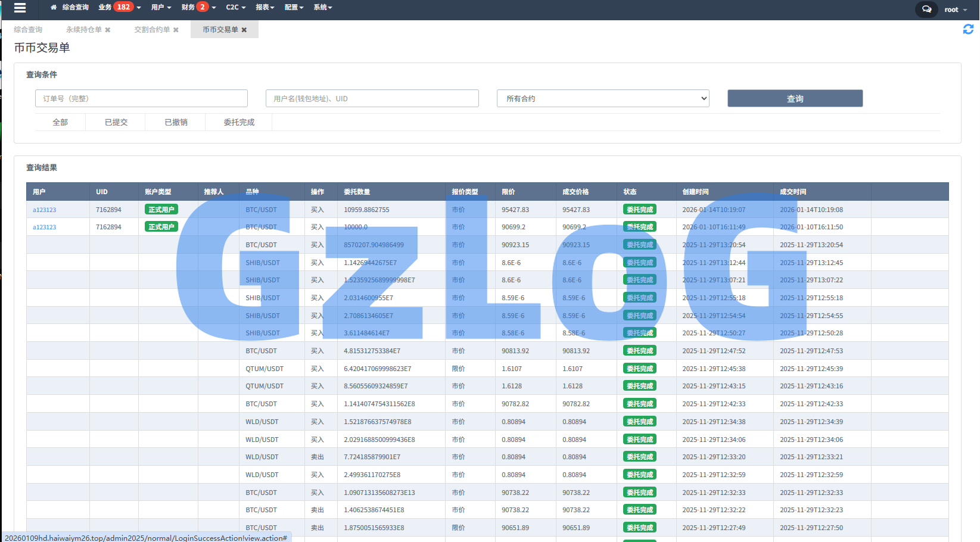This screenshot has height=542, width=980.
Task: Open the C2C menu
Action: coord(235,7)
